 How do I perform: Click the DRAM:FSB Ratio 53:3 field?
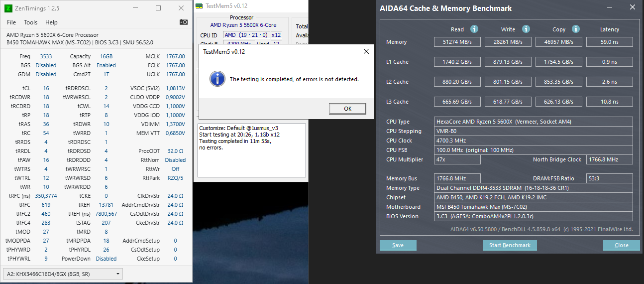click(x=610, y=178)
